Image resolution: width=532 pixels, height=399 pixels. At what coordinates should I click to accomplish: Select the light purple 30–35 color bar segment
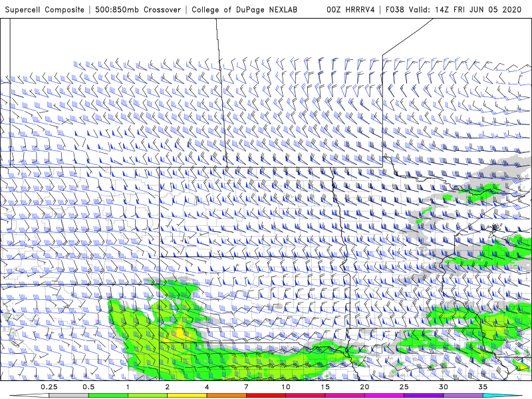click(x=463, y=396)
